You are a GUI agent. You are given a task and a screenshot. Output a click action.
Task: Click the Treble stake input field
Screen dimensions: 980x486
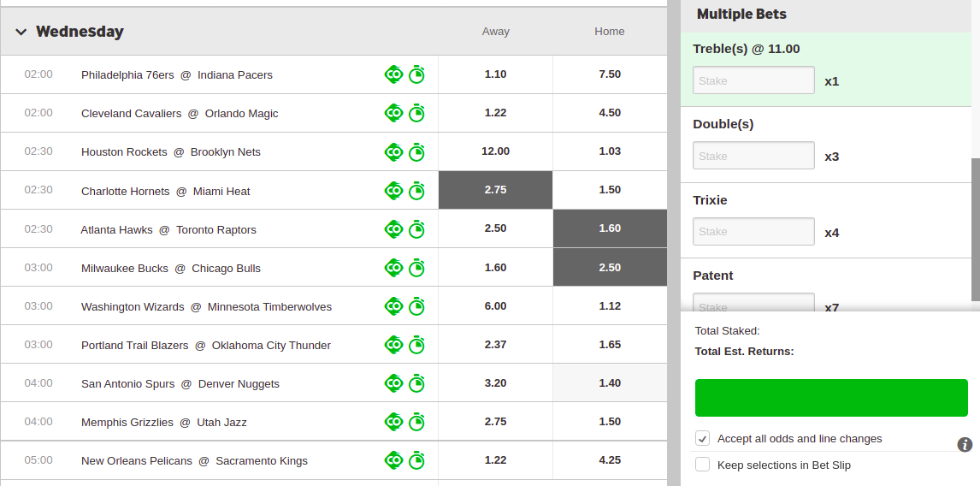click(753, 80)
